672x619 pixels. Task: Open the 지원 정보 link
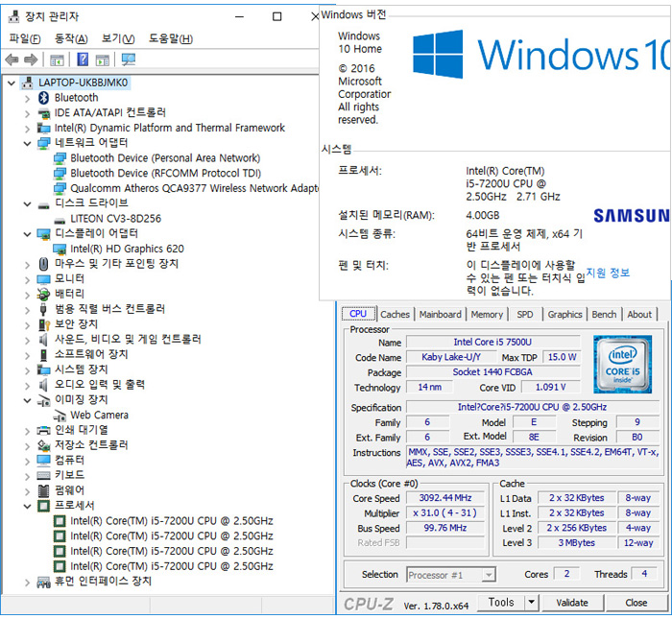pos(608,273)
